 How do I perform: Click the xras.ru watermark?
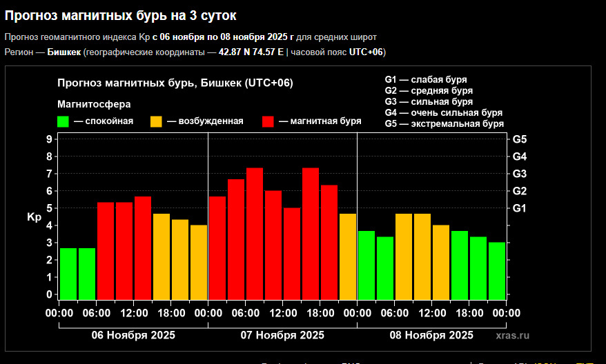pos(512,336)
